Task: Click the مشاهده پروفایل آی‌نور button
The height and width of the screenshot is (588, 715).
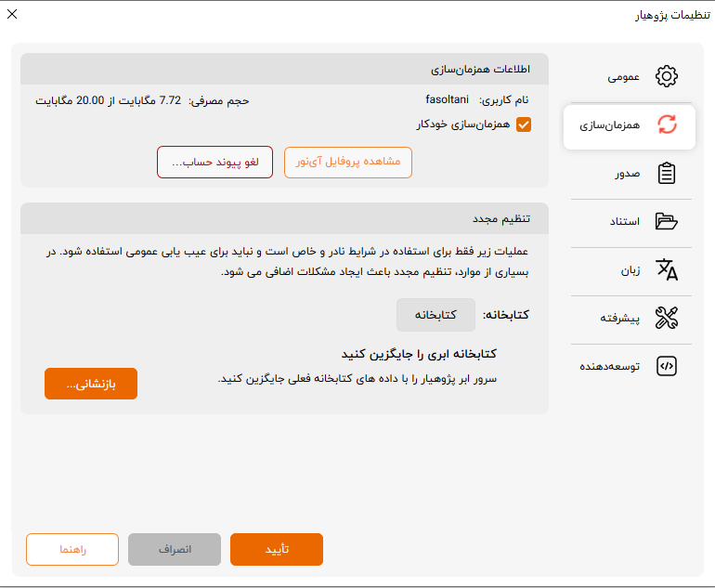Action: (348, 162)
